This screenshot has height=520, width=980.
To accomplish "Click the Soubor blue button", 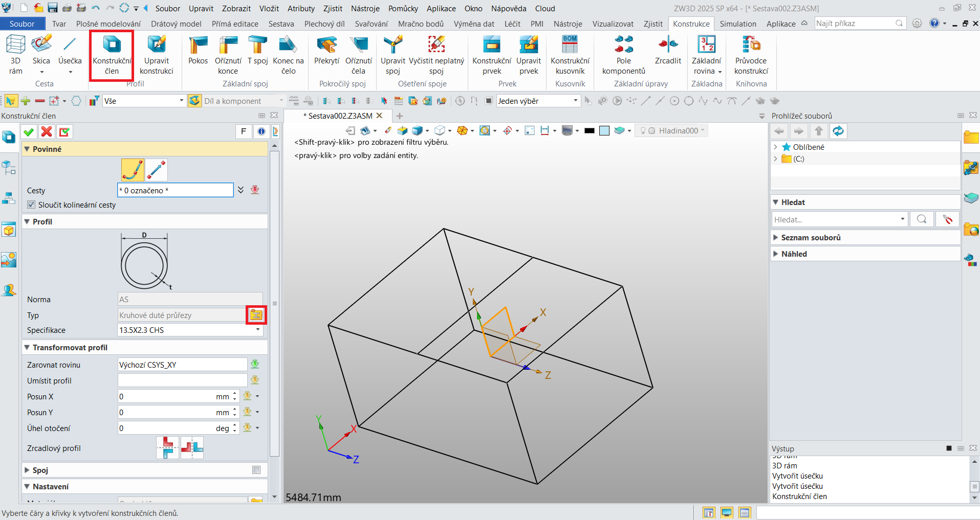I will tap(22, 24).
